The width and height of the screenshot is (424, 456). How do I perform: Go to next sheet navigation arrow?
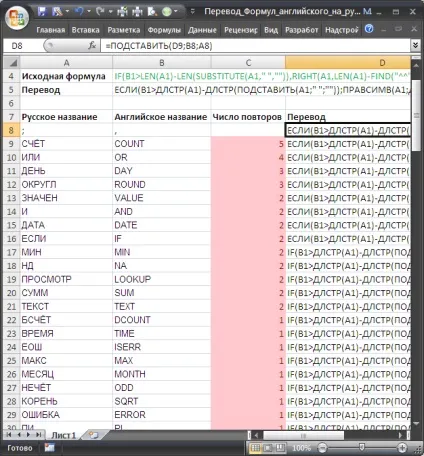tap(28, 435)
